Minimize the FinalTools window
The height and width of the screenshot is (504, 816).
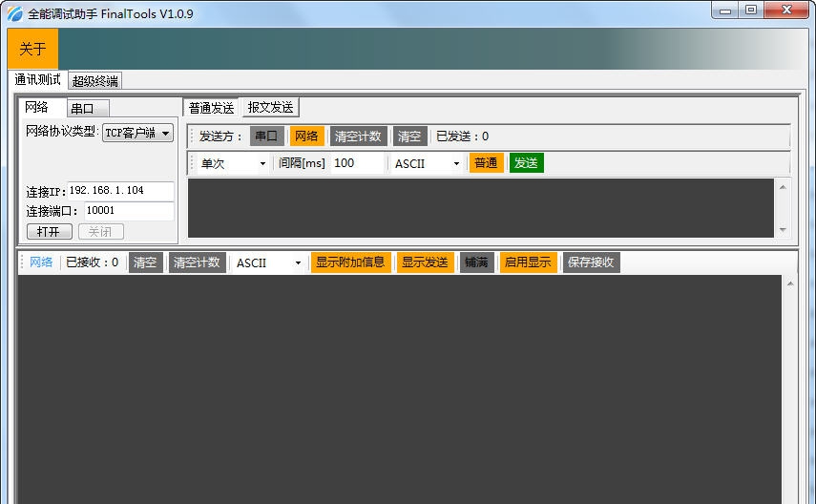point(725,10)
